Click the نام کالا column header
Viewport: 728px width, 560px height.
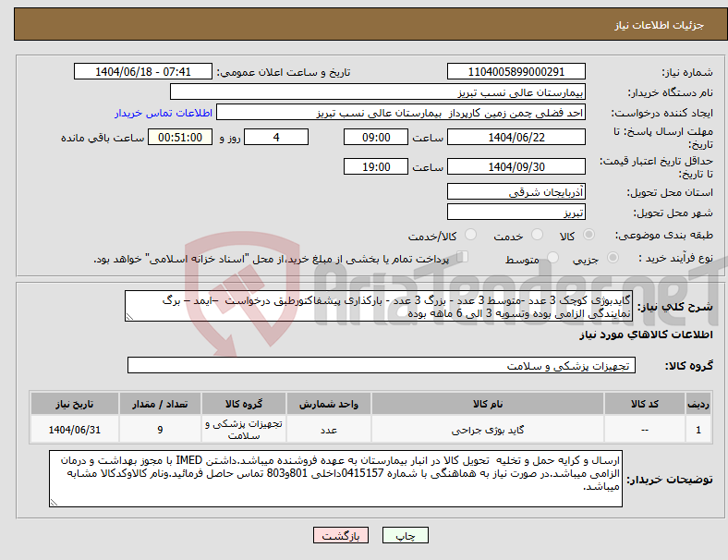pos(488,404)
